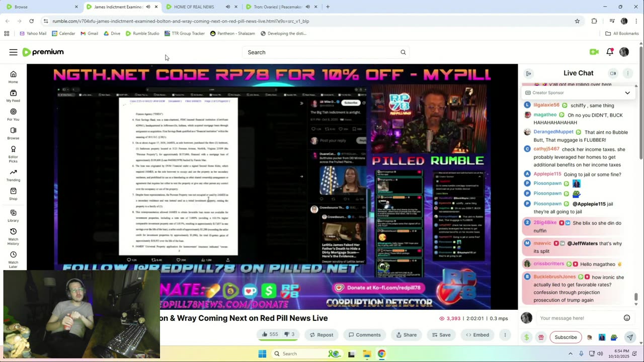Dislike the video (3 thumbs down)
644x362 pixels.
[x=289, y=335]
